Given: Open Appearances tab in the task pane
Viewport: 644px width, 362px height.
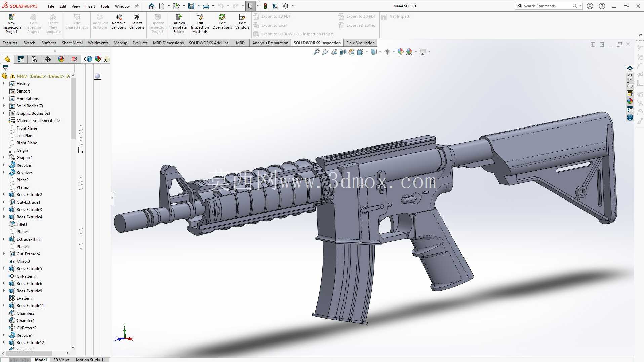Looking at the screenshot, I should pyautogui.click(x=630, y=101).
